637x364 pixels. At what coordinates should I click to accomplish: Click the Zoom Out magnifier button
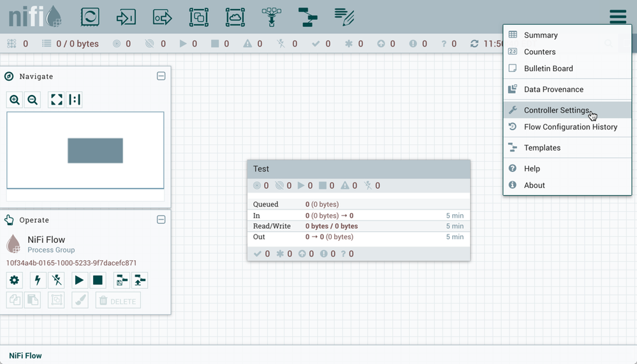(33, 99)
